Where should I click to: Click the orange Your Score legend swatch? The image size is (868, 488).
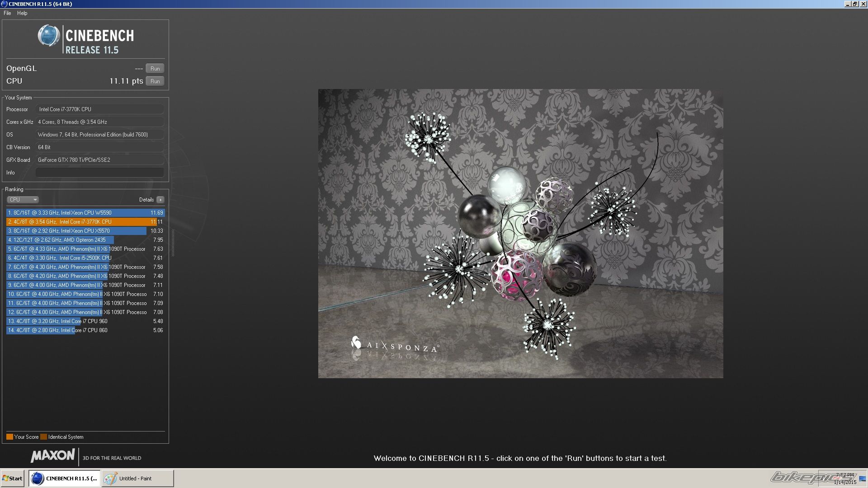pos(9,437)
